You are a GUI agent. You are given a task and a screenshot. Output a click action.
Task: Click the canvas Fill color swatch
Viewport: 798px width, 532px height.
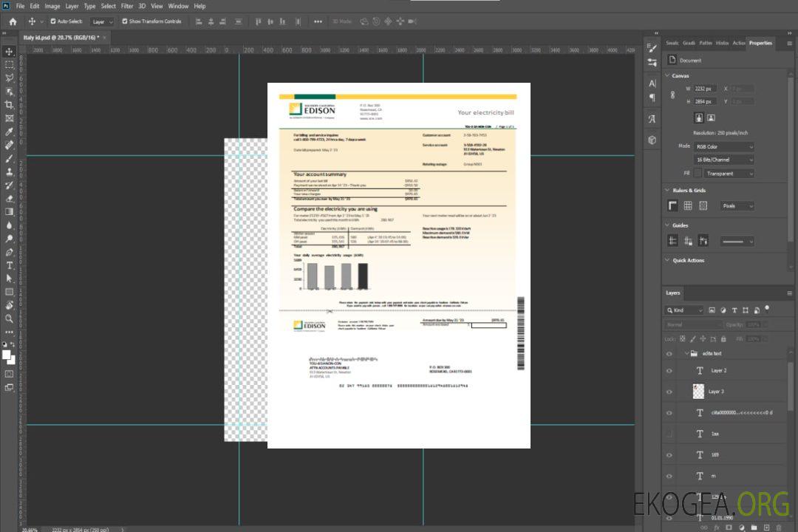coord(698,174)
